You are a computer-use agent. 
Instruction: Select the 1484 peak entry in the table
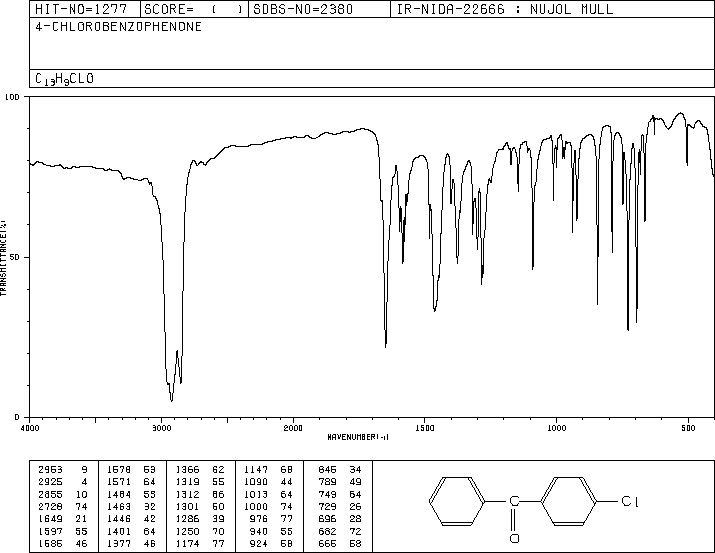click(x=131, y=494)
